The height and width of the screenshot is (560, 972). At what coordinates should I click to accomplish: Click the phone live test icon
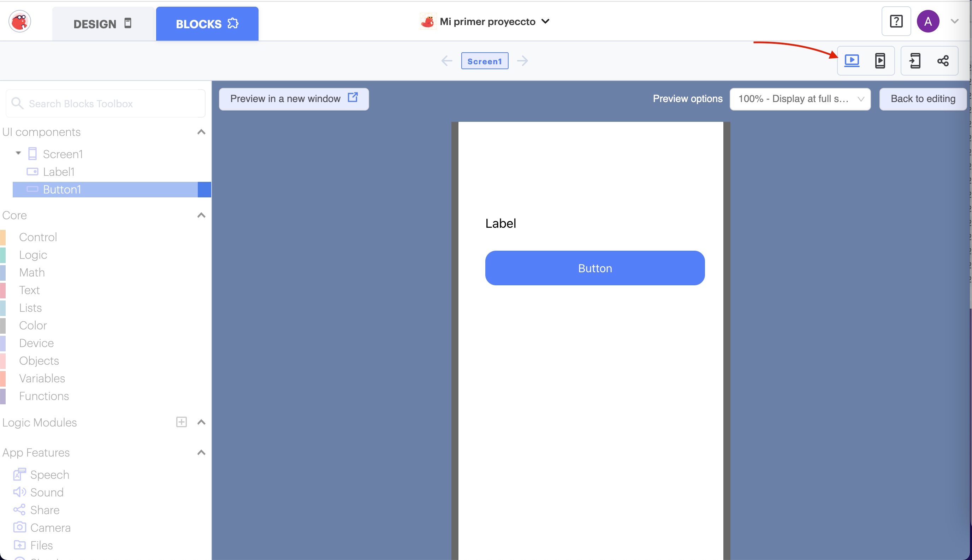tap(880, 60)
